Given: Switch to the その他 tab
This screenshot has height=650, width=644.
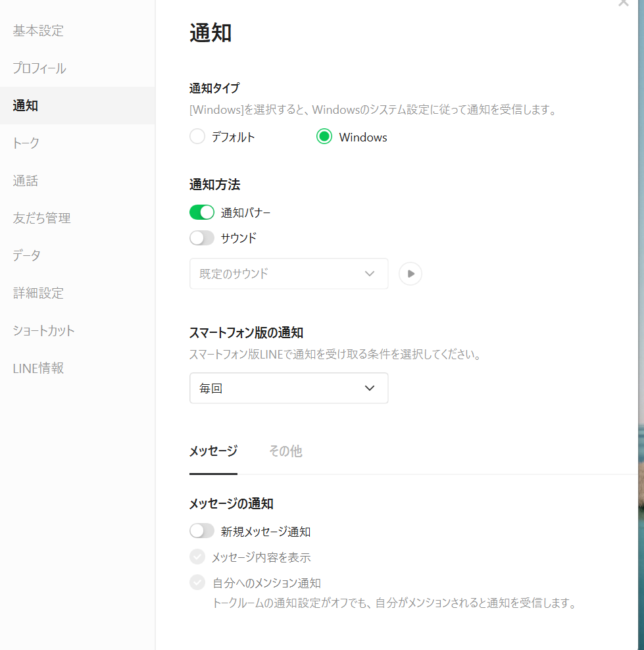Looking at the screenshot, I should tap(285, 451).
